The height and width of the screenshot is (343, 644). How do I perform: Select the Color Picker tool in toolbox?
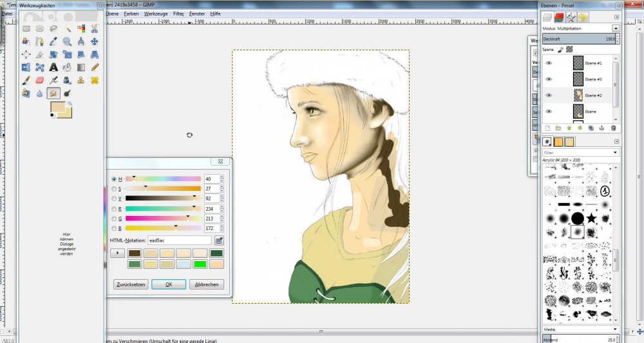click(53, 41)
